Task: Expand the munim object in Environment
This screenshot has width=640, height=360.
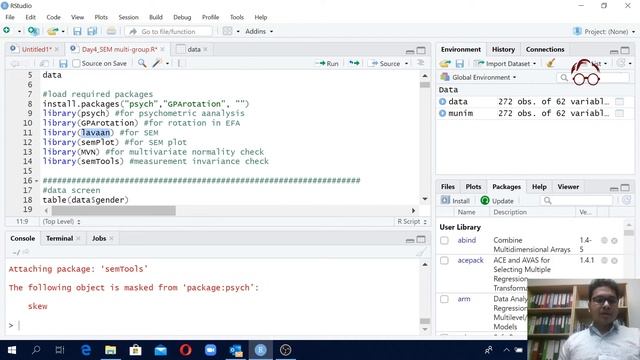Action: (442, 113)
